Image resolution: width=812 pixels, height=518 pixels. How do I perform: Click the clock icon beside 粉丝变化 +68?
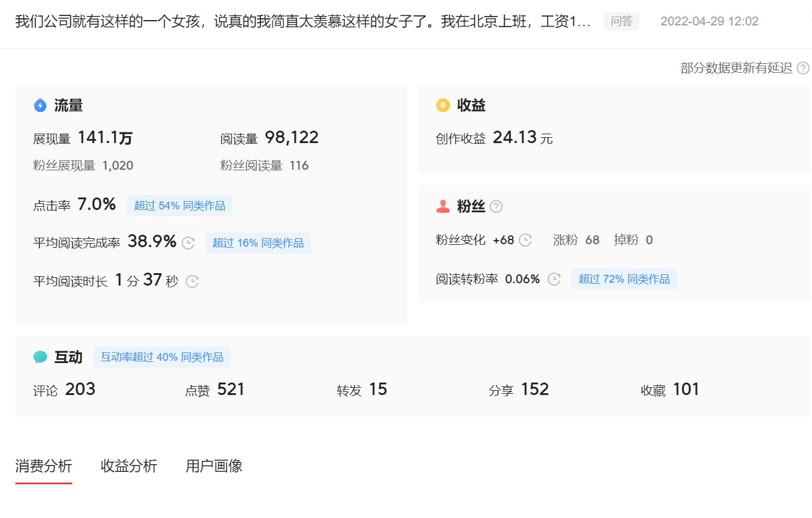525,240
